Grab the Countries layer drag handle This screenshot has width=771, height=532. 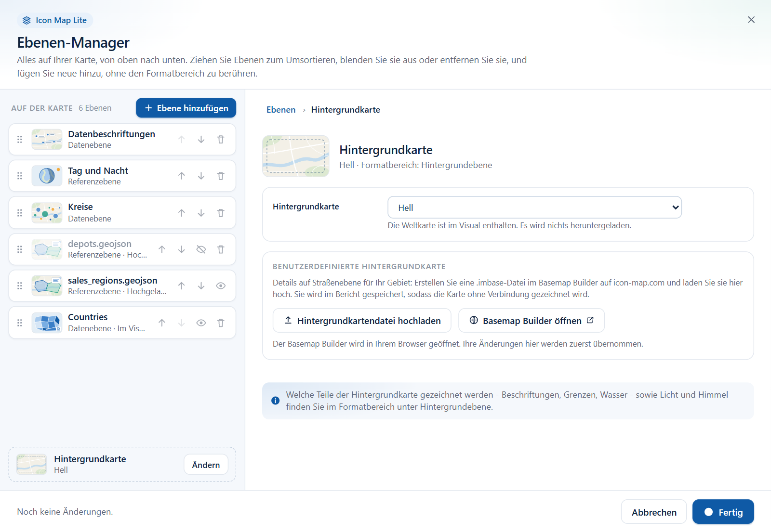(x=20, y=323)
